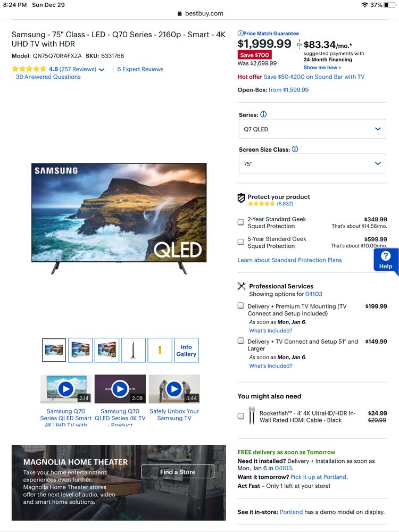Click the Series info icon

point(263,114)
